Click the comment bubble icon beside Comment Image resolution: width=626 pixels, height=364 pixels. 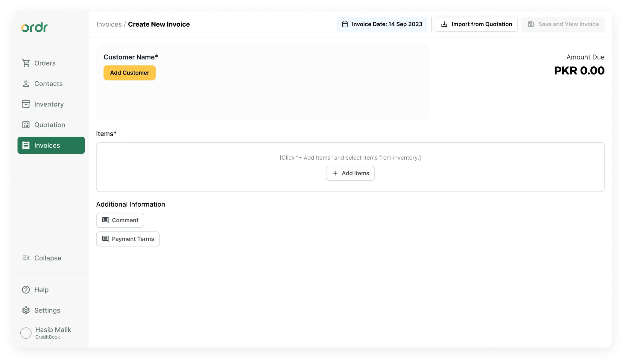[105, 220]
